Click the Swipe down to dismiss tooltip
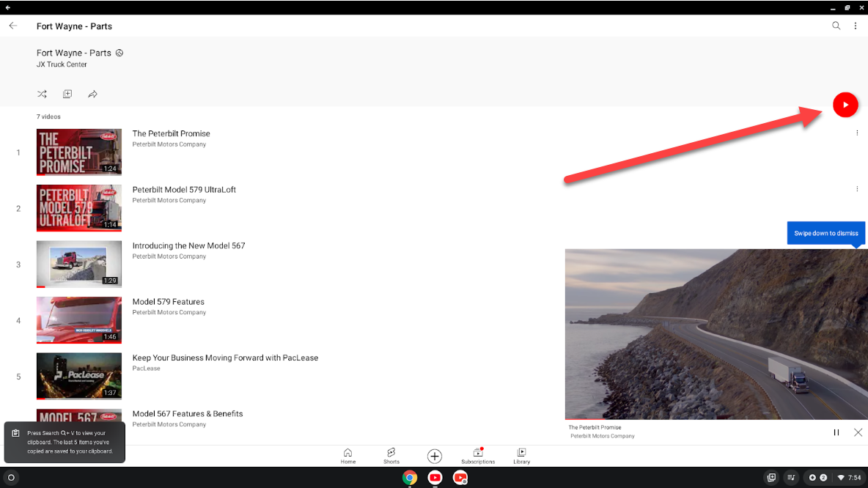 [826, 233]
